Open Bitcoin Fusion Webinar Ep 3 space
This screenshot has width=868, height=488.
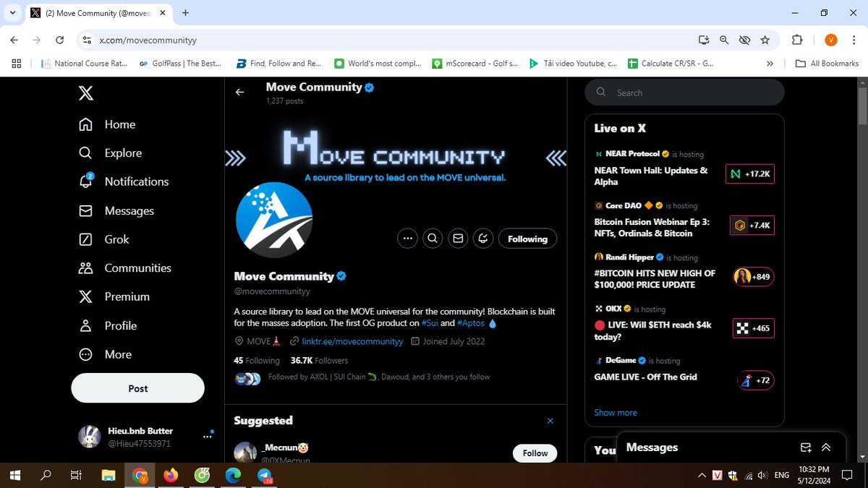point(652,228)
